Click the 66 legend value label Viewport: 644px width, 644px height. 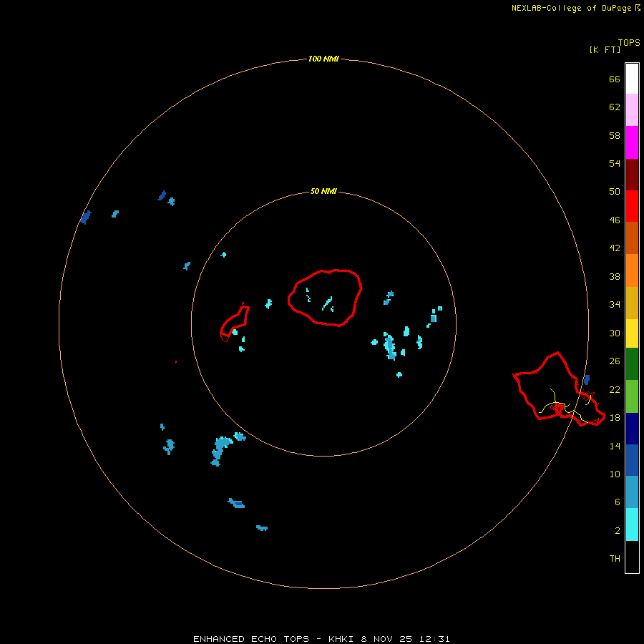coord(615,79)
